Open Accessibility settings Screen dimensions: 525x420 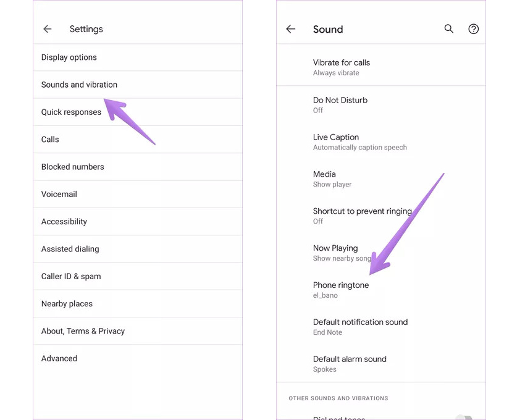click(64, 222)
